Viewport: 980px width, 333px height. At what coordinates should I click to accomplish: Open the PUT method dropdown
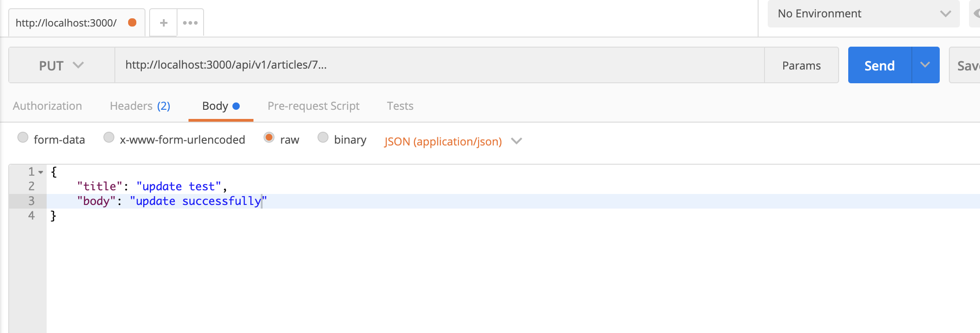coord(61,65)
